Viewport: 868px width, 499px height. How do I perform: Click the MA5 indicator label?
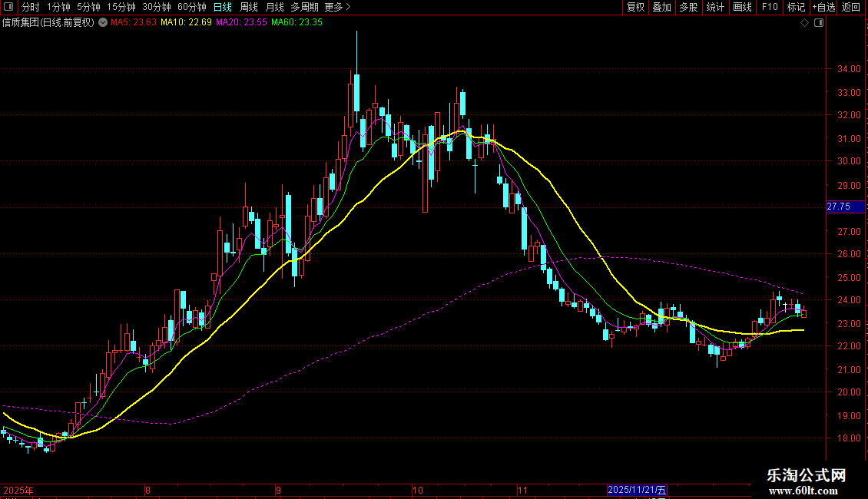134,23
